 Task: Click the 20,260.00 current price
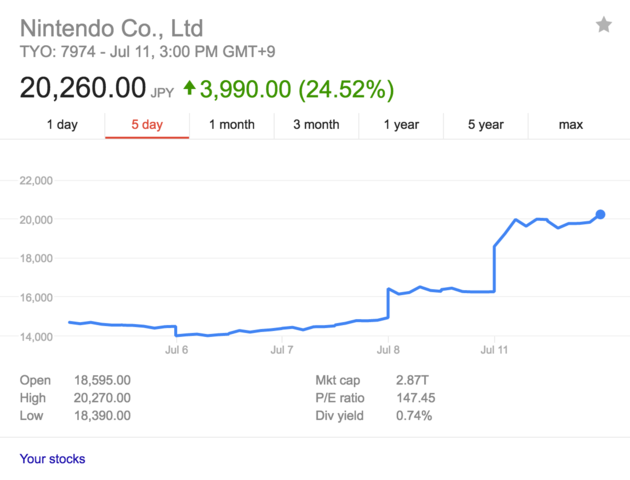(x=83, y=88)
